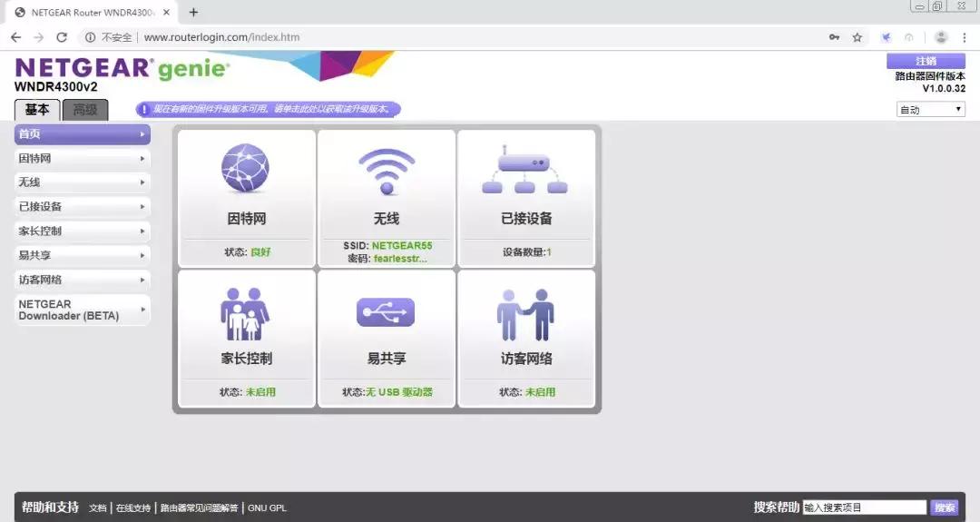
Task: Switch to the 高级 tab
Action: pos(85,110)
